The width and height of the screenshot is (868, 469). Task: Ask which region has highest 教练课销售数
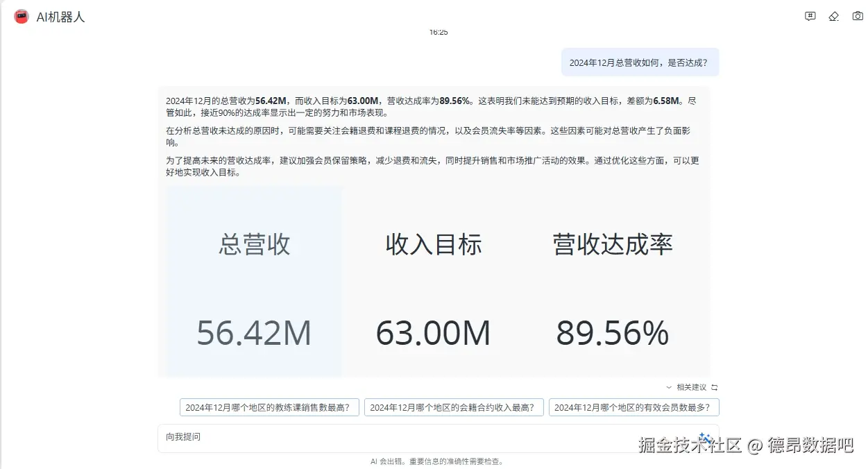(x=269, y=407)
